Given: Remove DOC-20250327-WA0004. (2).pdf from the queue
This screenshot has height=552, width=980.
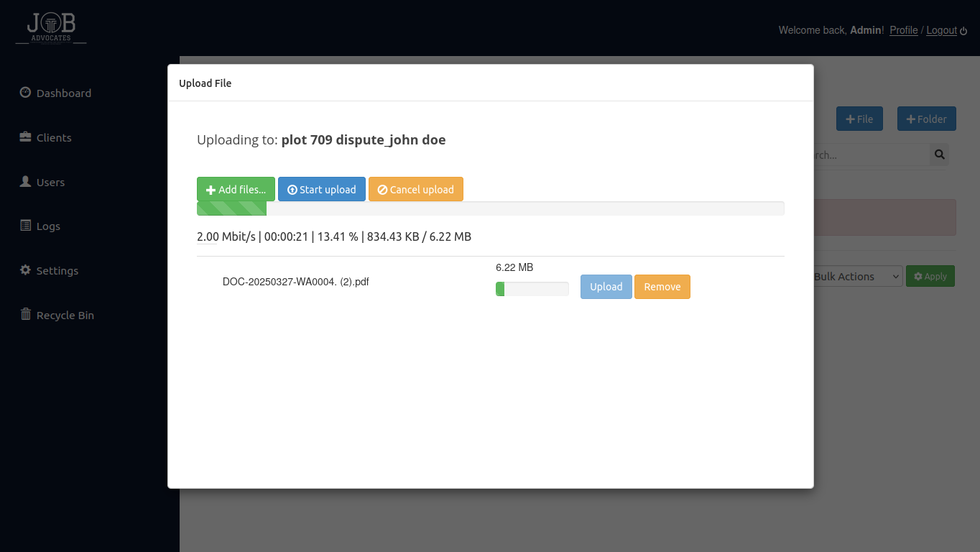Looking at the screenshot, I should click(x=662, y=287).
